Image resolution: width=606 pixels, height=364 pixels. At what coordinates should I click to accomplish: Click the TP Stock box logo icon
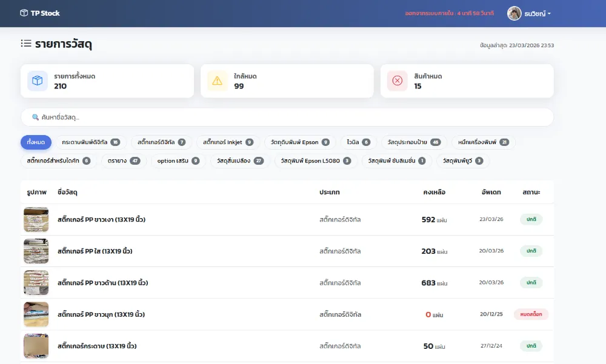(x=24, y=13)
